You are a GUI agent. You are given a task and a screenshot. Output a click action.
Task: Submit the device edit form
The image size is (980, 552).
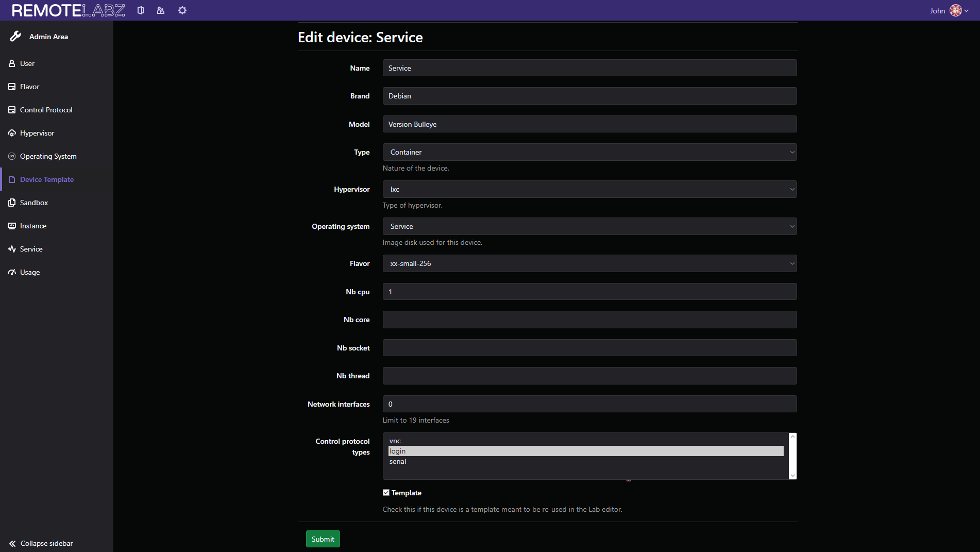tap(323, 539)
